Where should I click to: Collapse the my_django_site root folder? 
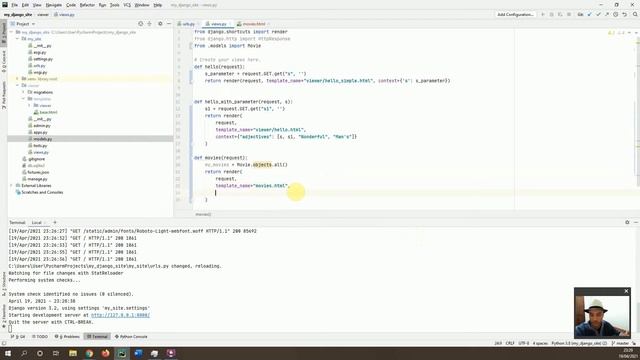point(12,32)
